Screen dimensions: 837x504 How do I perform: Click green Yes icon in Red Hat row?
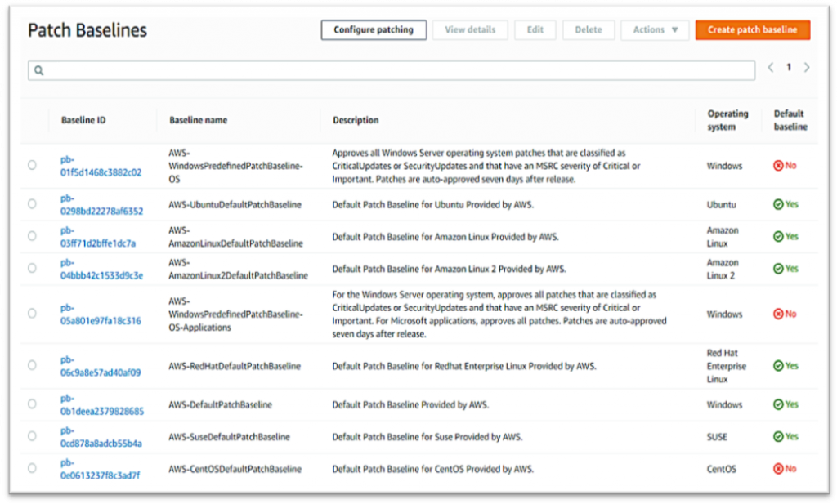778,366
